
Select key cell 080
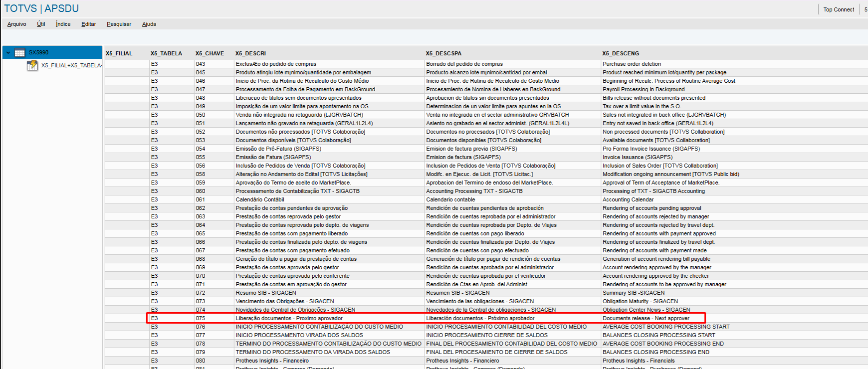coord(214,361)
